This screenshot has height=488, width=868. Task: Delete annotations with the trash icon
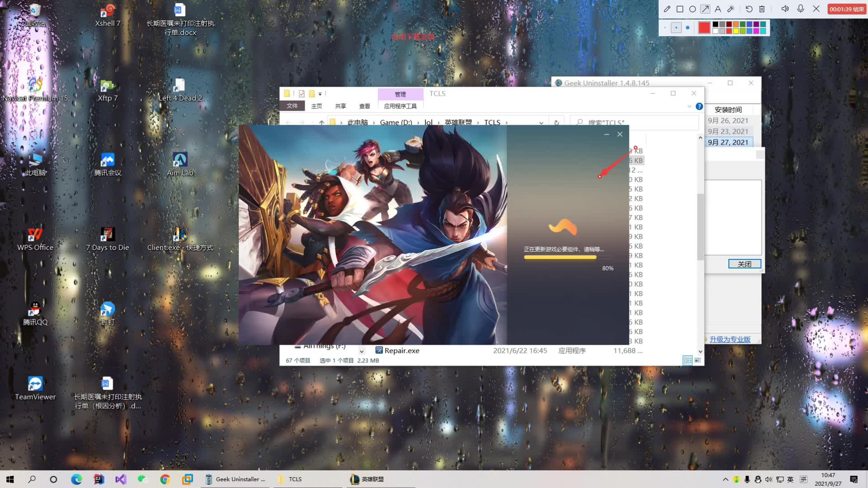pyautogui.click(x=762, y=9)
